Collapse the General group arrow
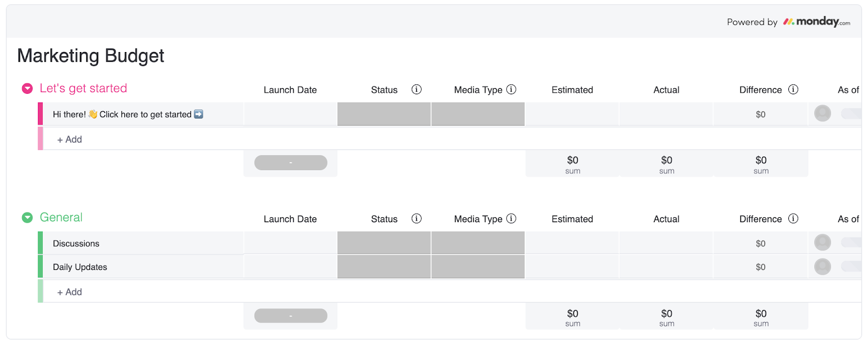The width and height of the screenshot is (868, 348). (27, 217)
